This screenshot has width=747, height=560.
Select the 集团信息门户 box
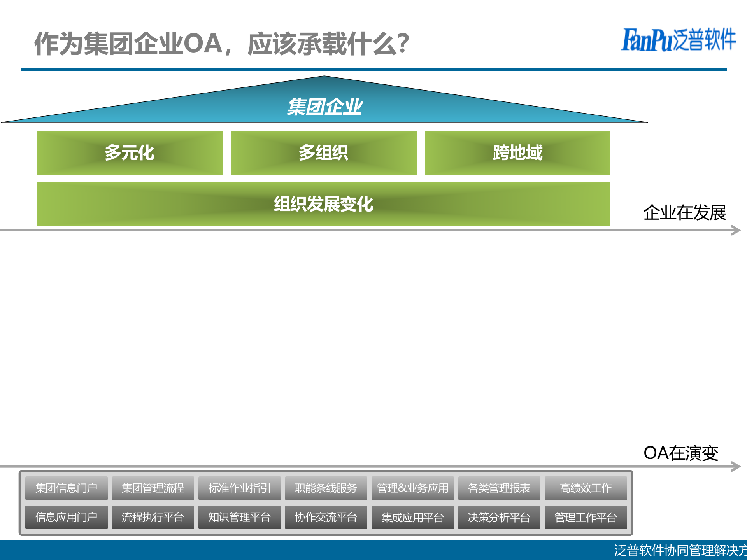(x=66, y=488)
